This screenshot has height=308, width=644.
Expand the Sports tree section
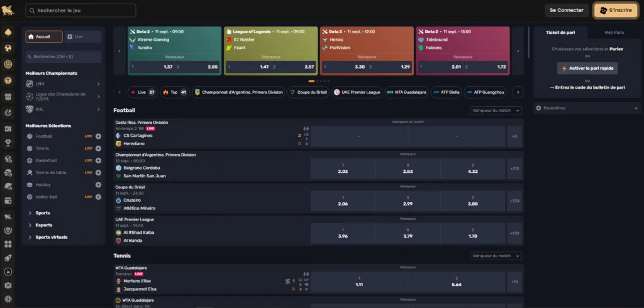43,213
